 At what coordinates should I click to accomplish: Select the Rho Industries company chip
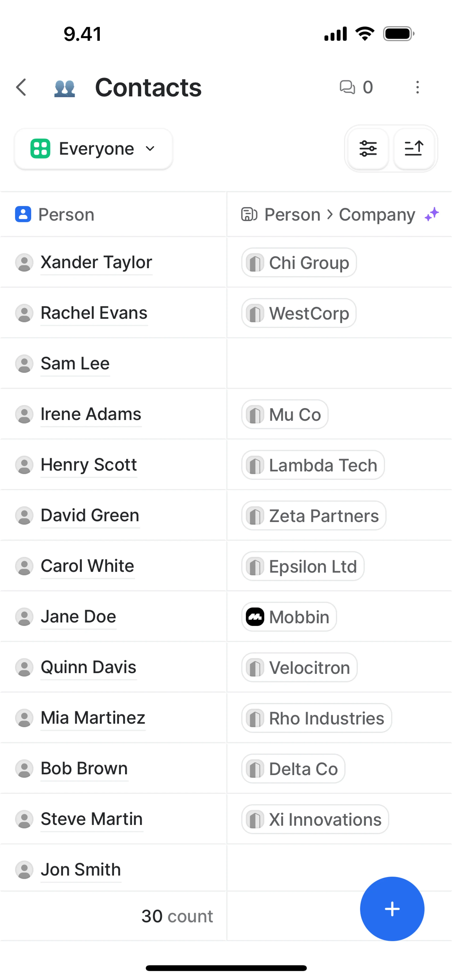pos(317,718)
